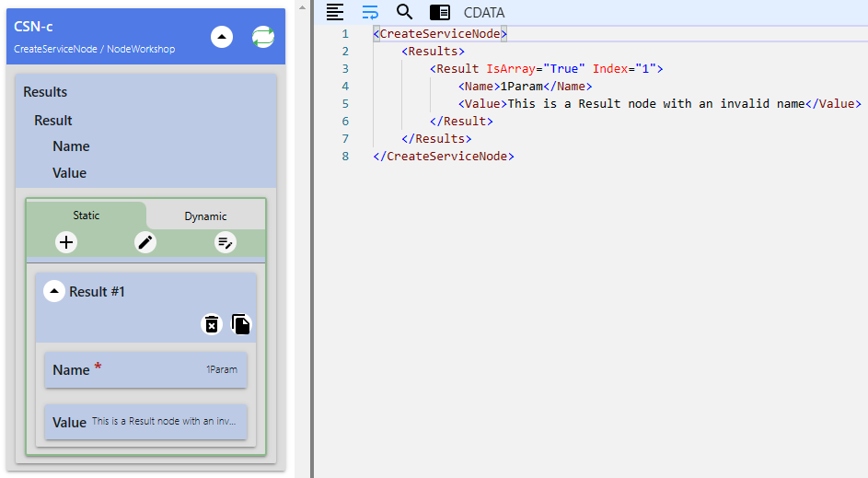Delete Result #1 with trash icon

click(212, 324)
